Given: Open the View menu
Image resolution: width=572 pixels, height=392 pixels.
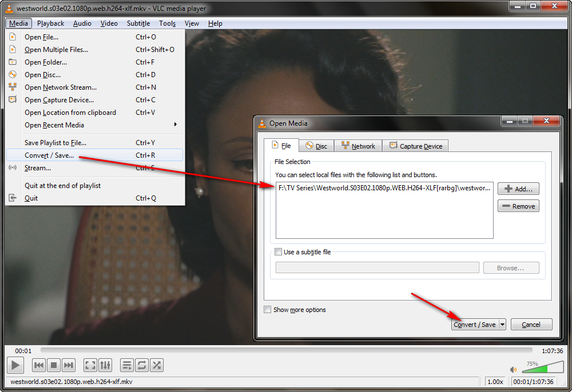Looking at the screenshot, I should (192, 23).
